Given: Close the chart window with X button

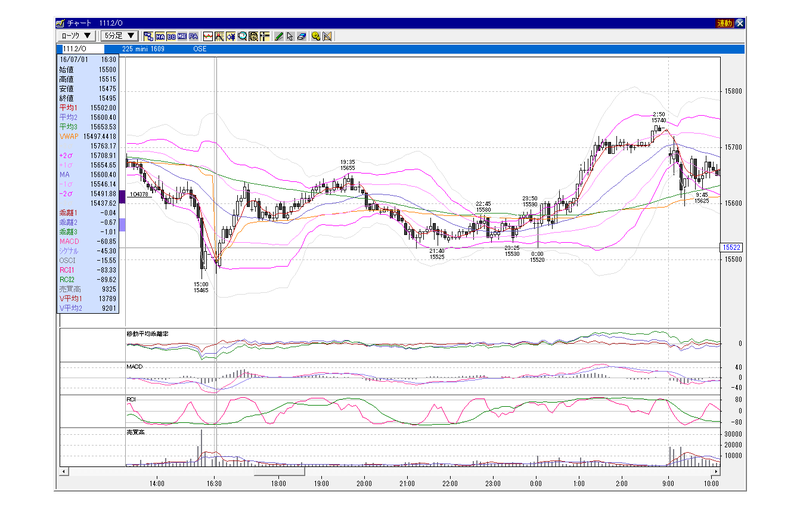Looking at the screenshot, I should [x=739, y=23].
